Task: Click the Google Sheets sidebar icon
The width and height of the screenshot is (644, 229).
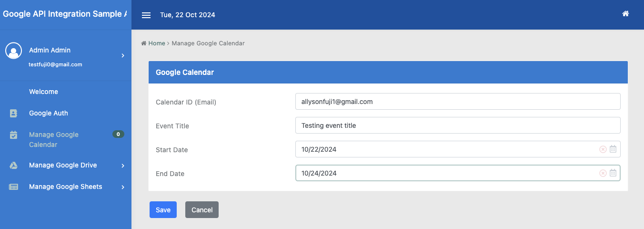Action: pyautogui.click(x=14, y=187)
